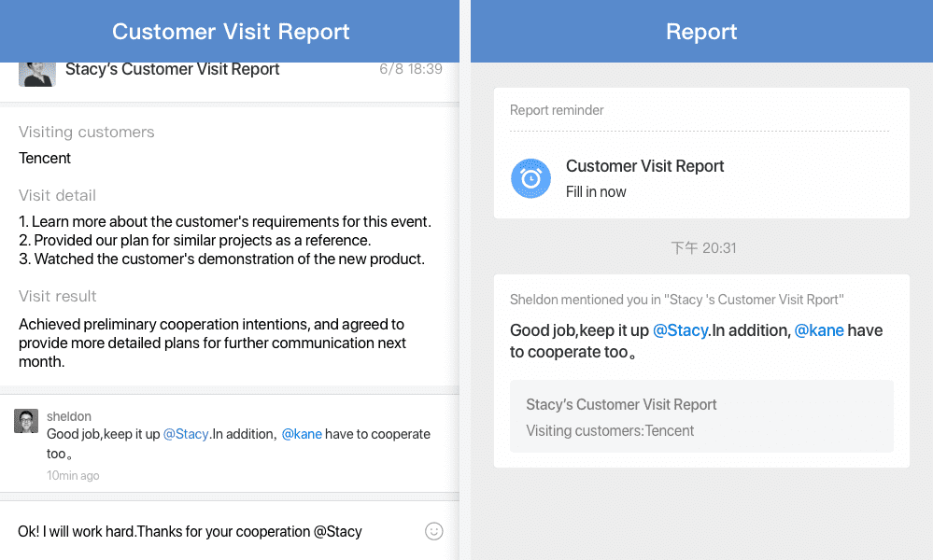Click the "Sheldon mentioned you in" notification heading
This screenshot has width=933, height=560.
(x=676, y=300)
